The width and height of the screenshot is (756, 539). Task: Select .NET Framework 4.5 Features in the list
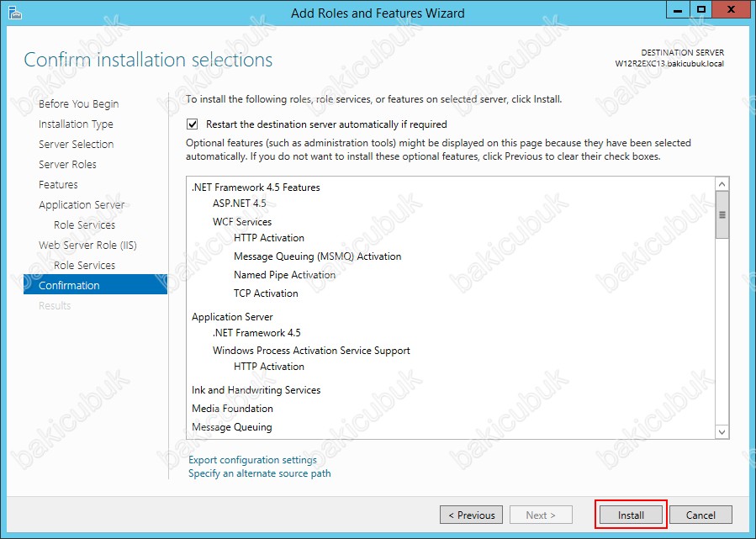click(x=256, y=187)
